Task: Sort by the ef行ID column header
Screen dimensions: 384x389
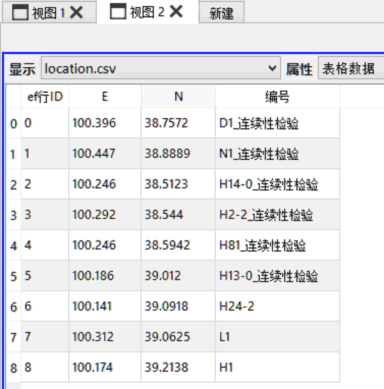Action: (x=45, y=97)
